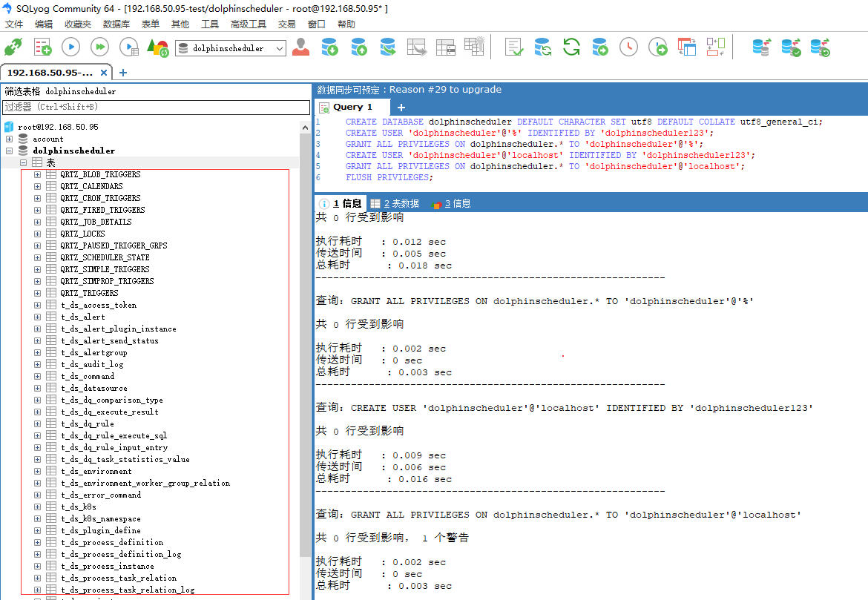Collapse the dolphinscheduler database node

click(9, 151)
